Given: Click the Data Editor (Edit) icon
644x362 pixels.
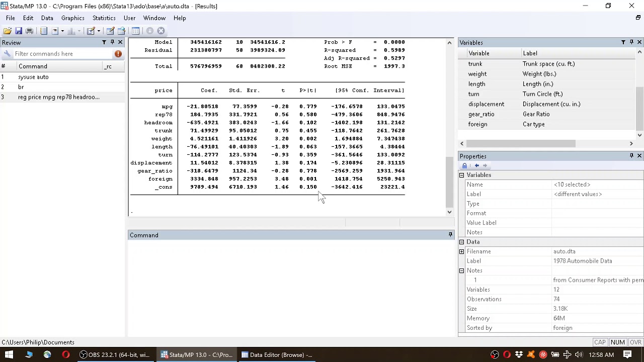Looking at the screenshot, I should 110,31.
